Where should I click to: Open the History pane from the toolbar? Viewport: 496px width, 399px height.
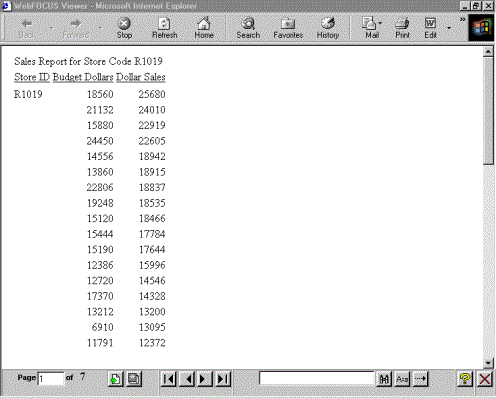pyautogui.click(x=328, y=28)
